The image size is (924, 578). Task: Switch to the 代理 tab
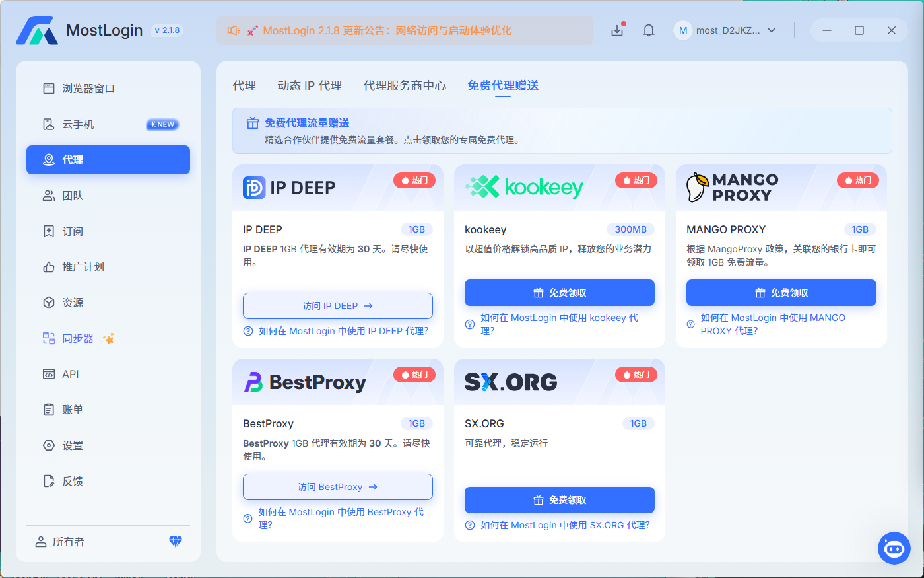(244, 86)
